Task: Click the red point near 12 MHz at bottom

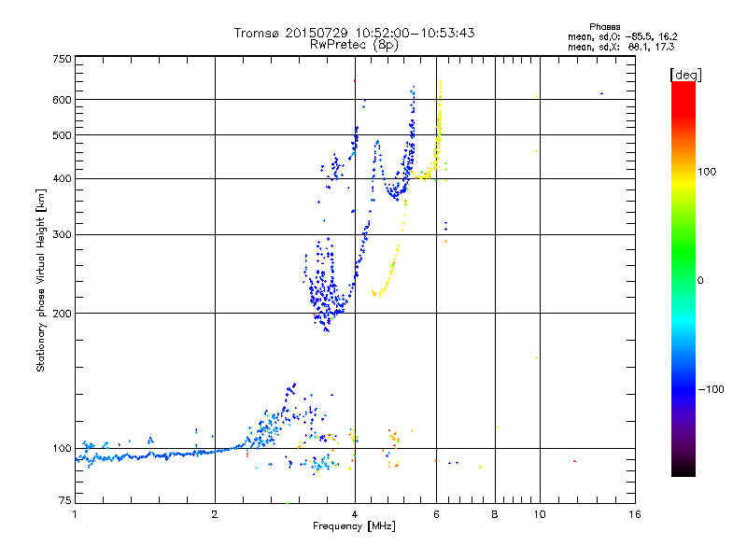Action: [574, 461]
